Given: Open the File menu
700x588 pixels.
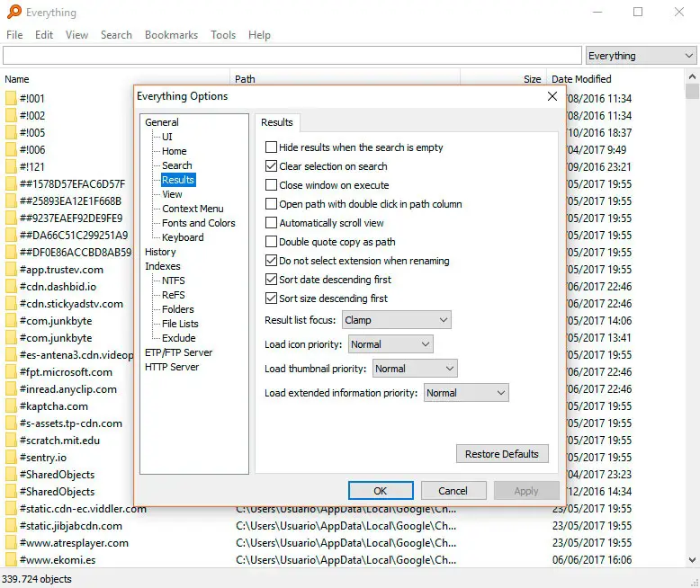Looking at the screenshot, I should click(14, 35).
